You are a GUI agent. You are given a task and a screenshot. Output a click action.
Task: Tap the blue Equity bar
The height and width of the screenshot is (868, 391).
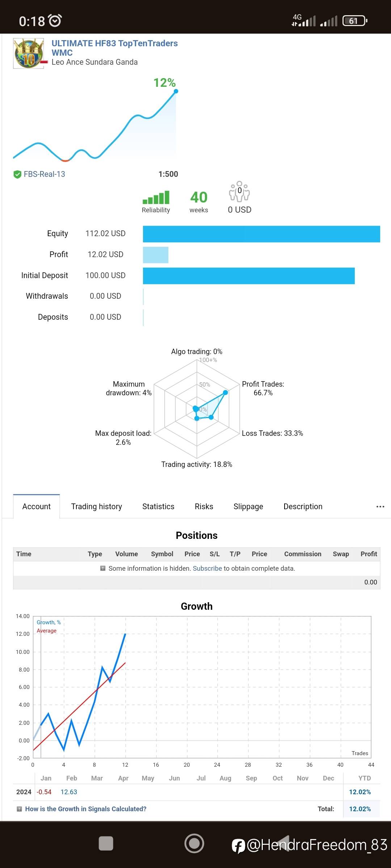click(261, 234)
